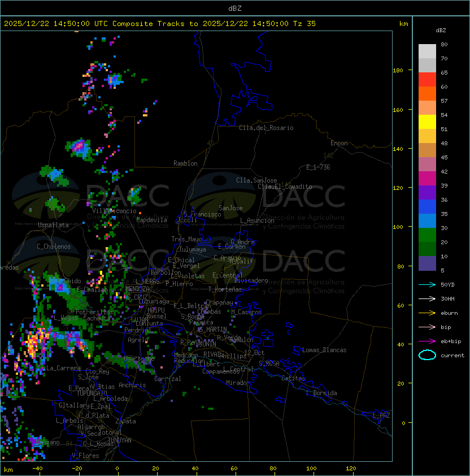Click the 'M_Caseros' place label

click(x=246, y=312)
